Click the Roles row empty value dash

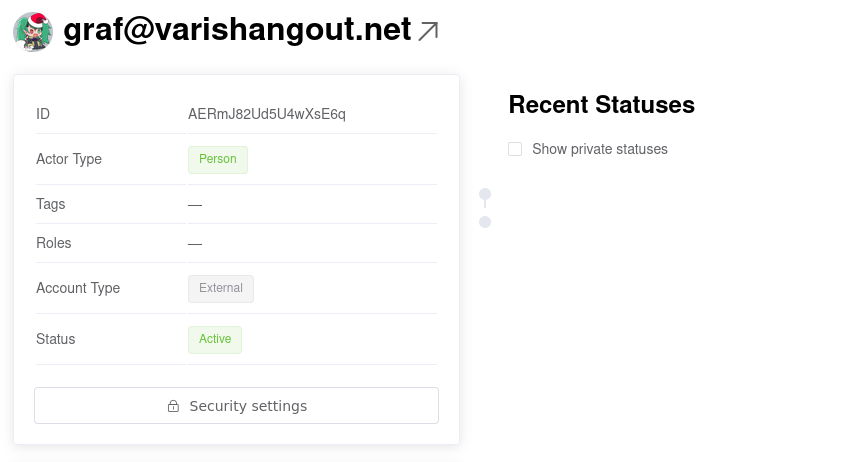195,243
